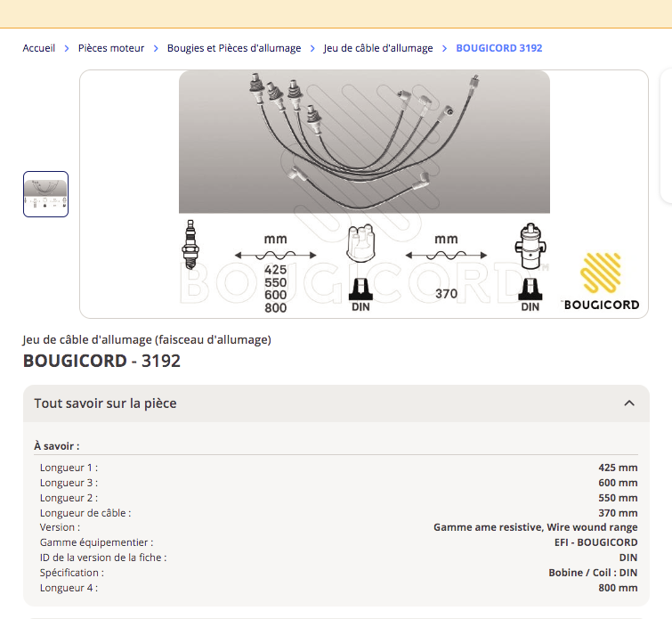Viewport: 672px width, 619px height.
Task: Select the Spécification label
Action: point(71,573)
